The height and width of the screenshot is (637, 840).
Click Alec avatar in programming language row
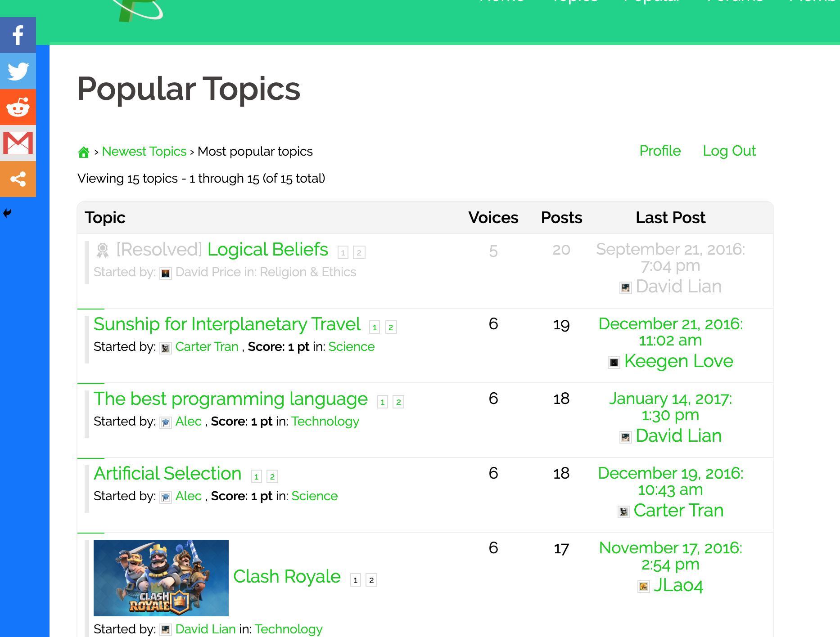tap(166, 422)
